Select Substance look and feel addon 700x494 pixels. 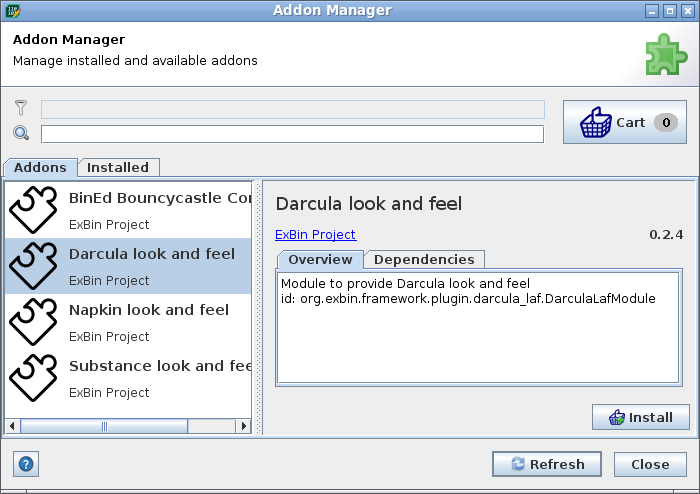coord(128,378)
